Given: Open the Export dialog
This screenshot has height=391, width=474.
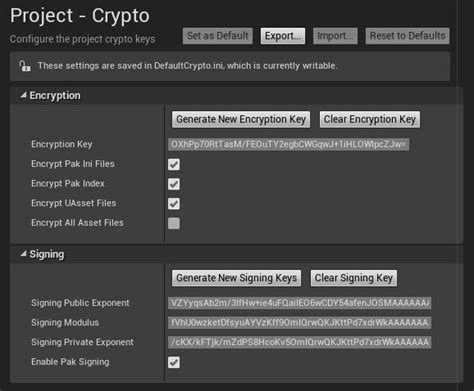Looking at the screenshot, I should click(x=283, y=36).
